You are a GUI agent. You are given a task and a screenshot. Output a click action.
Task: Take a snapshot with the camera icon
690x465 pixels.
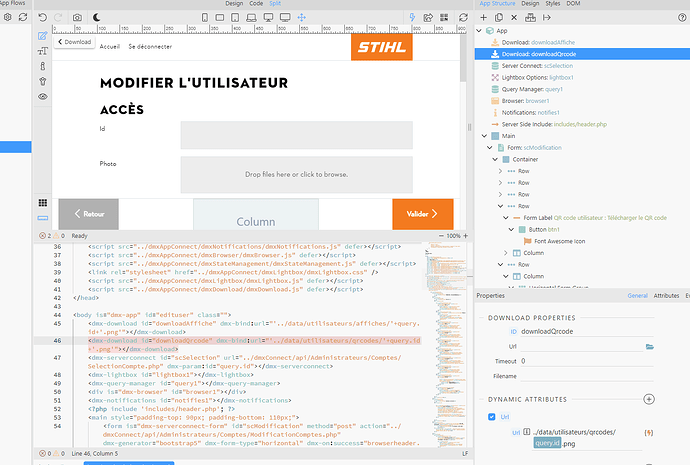(77, 18)
